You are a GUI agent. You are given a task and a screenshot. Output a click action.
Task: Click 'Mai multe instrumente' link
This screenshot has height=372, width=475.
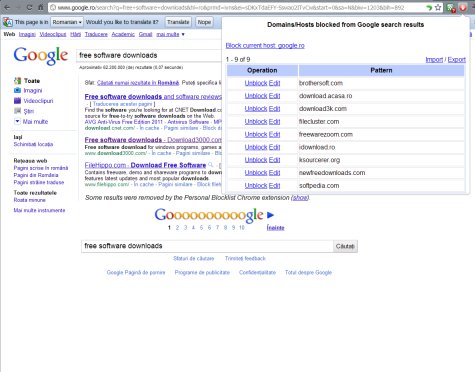pos(39,210)
